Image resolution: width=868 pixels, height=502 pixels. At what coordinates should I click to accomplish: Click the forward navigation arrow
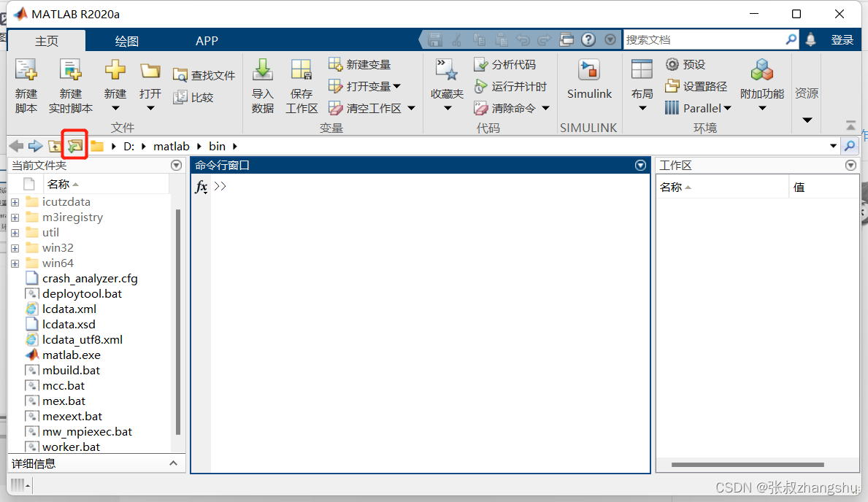tap(36, 146)
